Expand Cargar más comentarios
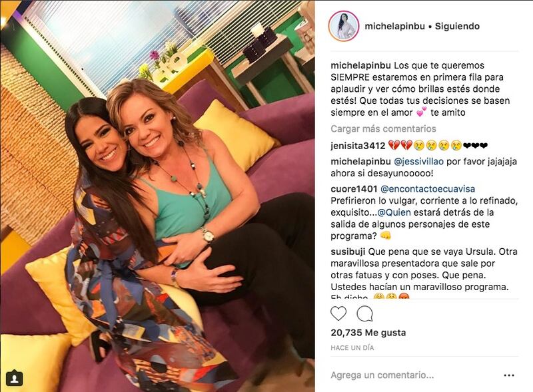 [384, 128]
